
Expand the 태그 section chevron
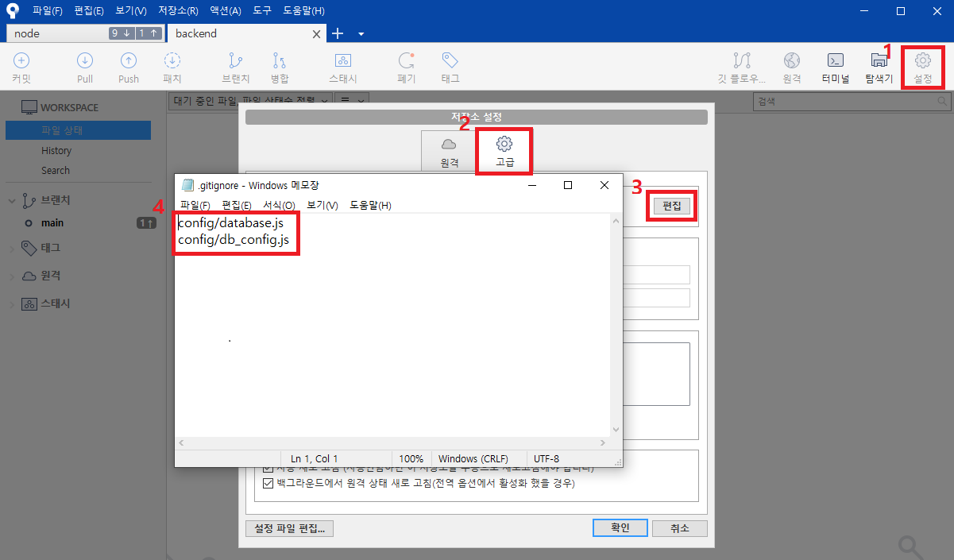12,248
